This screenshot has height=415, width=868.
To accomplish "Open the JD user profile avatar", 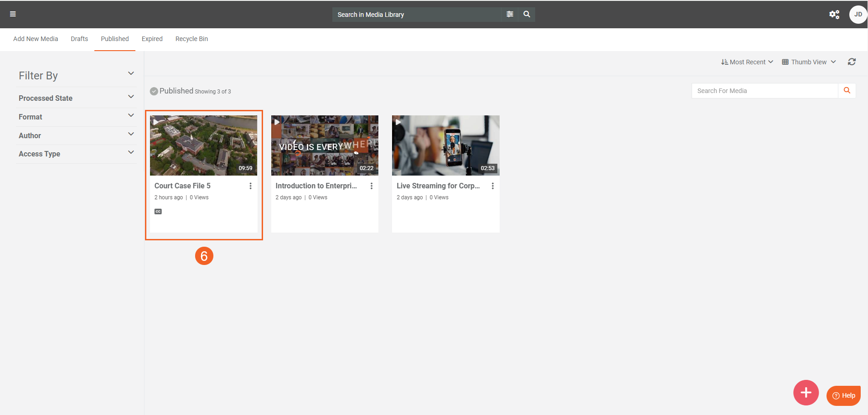I will [x=858, y=15].
